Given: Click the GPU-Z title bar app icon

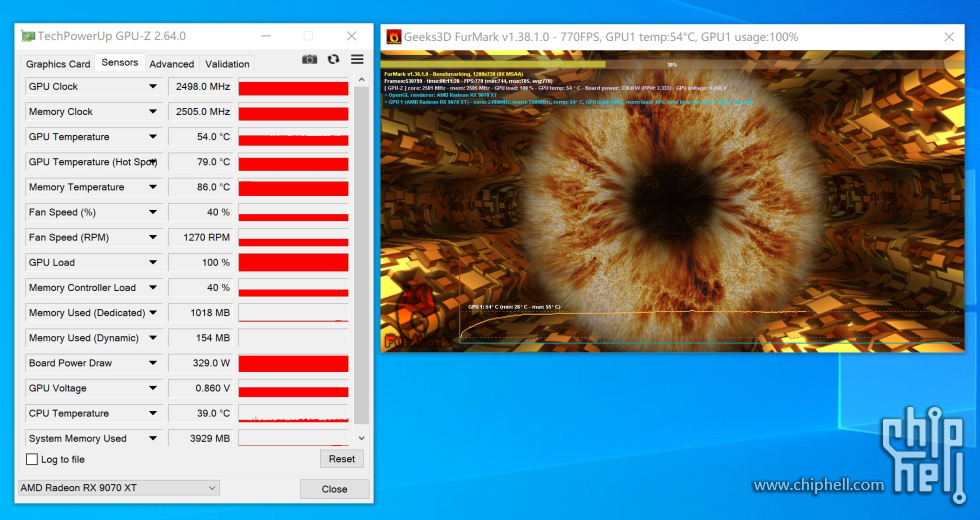Looking at the screenshot, I should point(28,36).
